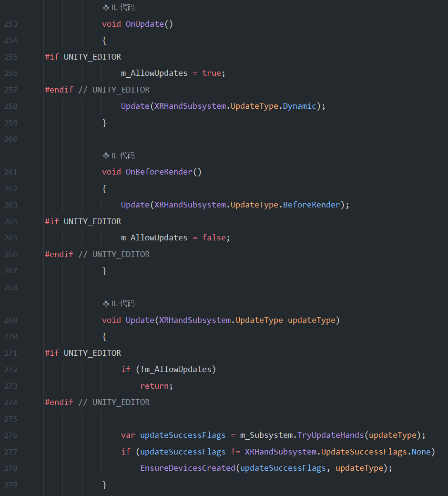Click 'var' keyword on line 276
448x496 pixels.
click(x=128, y=435)
